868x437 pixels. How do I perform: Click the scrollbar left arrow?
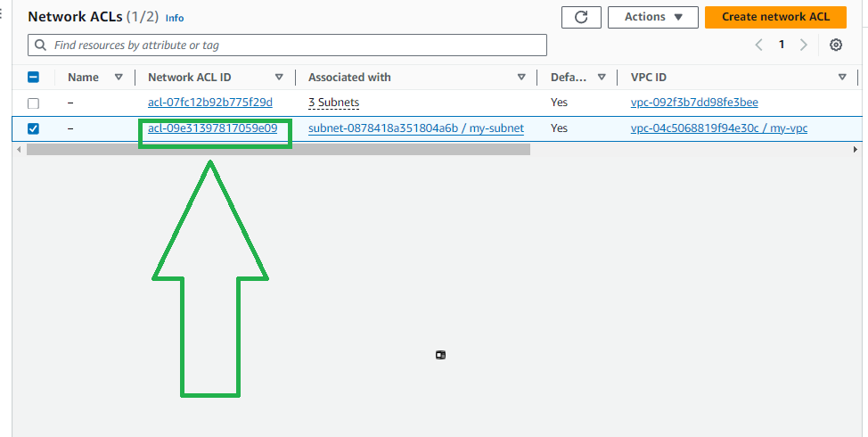coord(19,150)
